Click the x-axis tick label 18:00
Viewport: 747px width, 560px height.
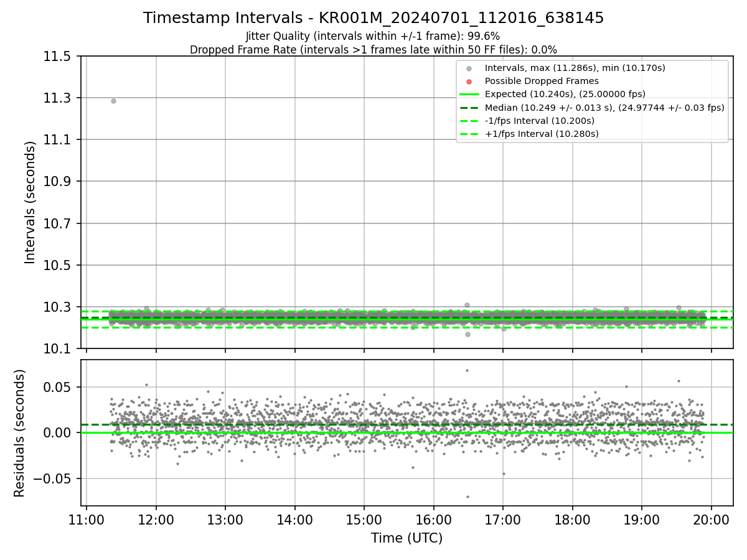coord(572,520)
